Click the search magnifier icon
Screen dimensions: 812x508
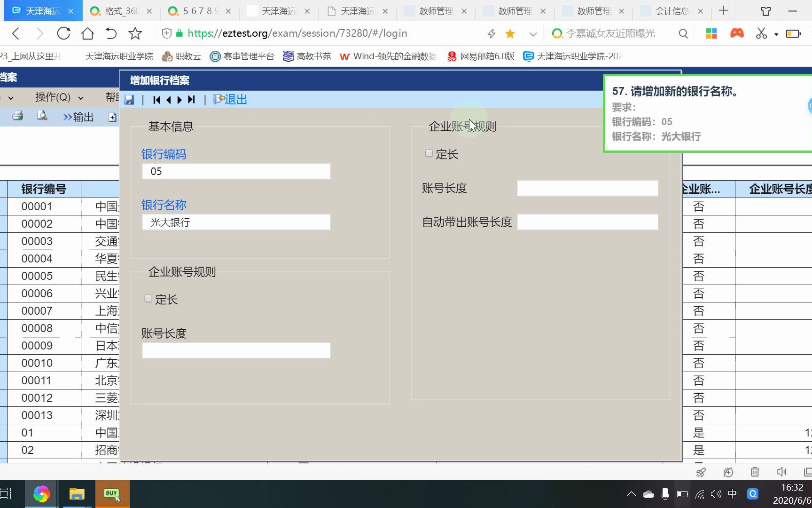pos(683,33)
